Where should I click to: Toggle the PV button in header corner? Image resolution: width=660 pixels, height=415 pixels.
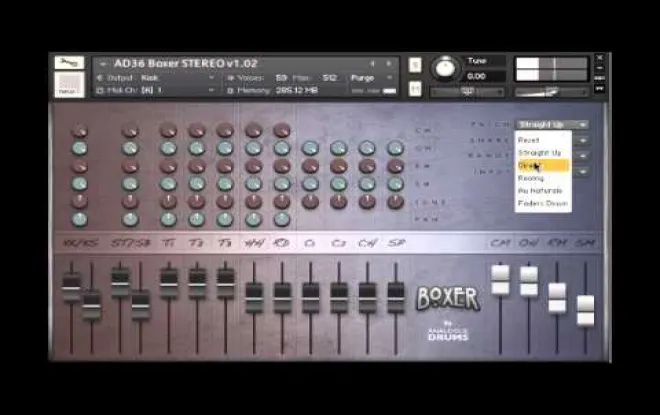pyautogui.click(x=600, y=88)
